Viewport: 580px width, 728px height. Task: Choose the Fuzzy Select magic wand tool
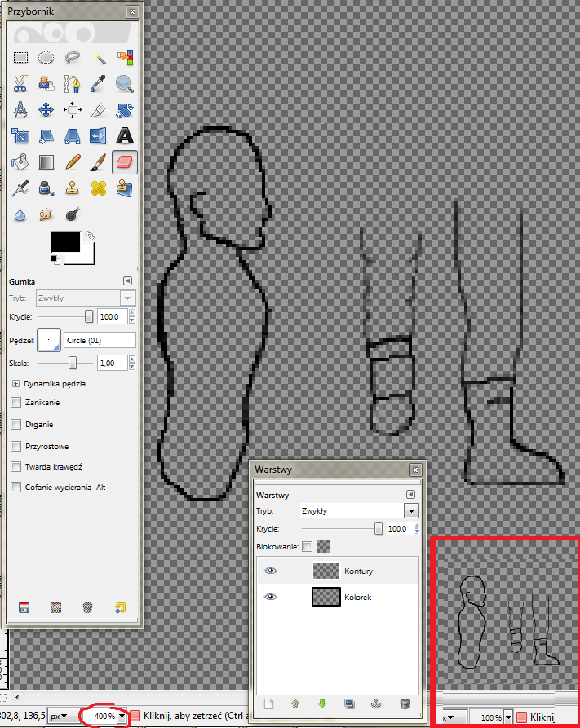[99, 57]
